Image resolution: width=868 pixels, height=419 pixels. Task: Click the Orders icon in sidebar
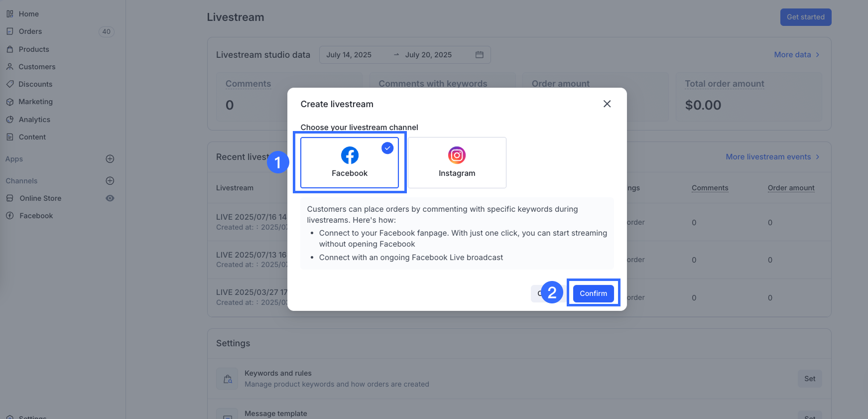[x=10, y=31]
